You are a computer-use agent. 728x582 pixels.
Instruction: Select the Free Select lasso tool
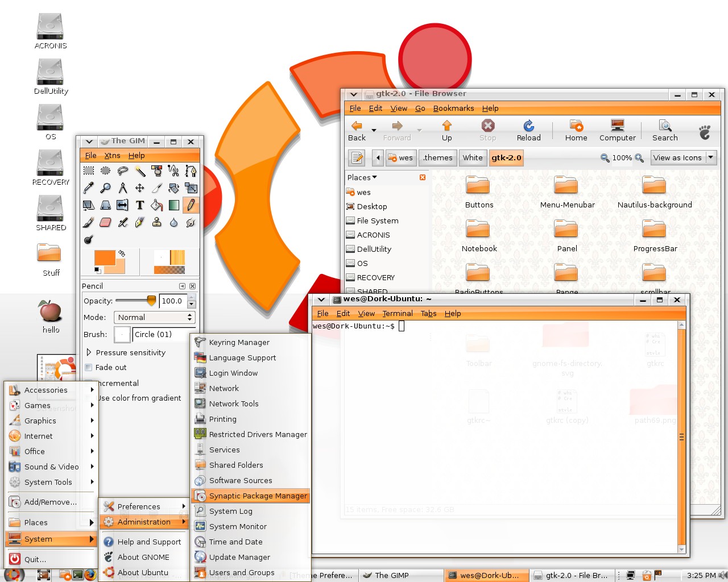point(123,171)
